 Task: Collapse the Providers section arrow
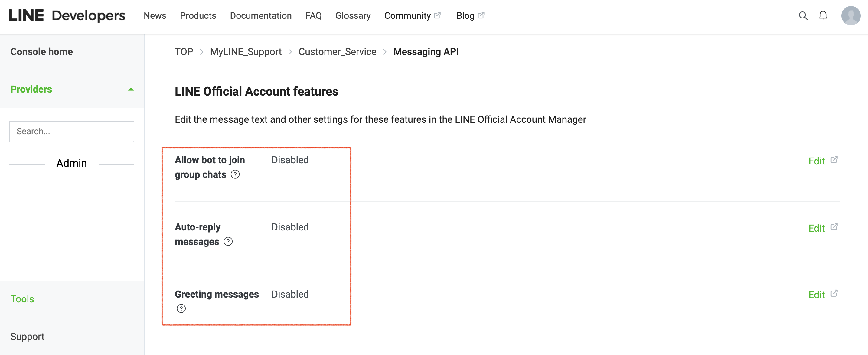coord(131,90)
